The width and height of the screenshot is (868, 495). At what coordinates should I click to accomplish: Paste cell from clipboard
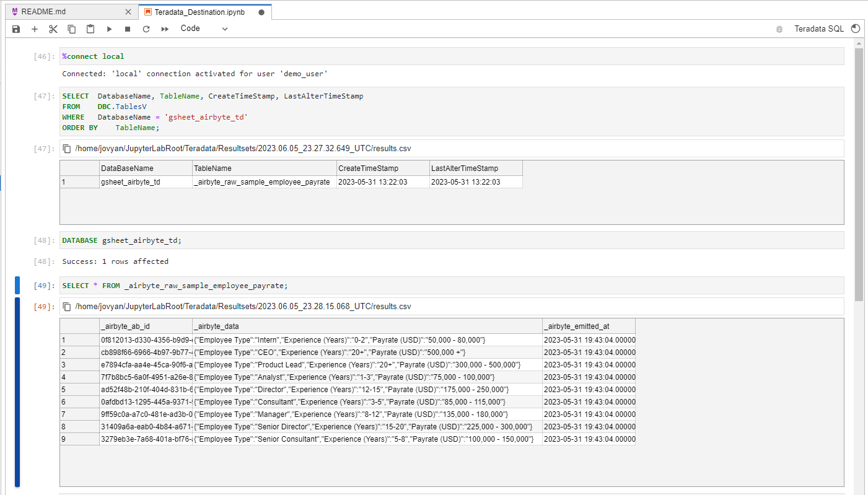(x=90, y=28)
